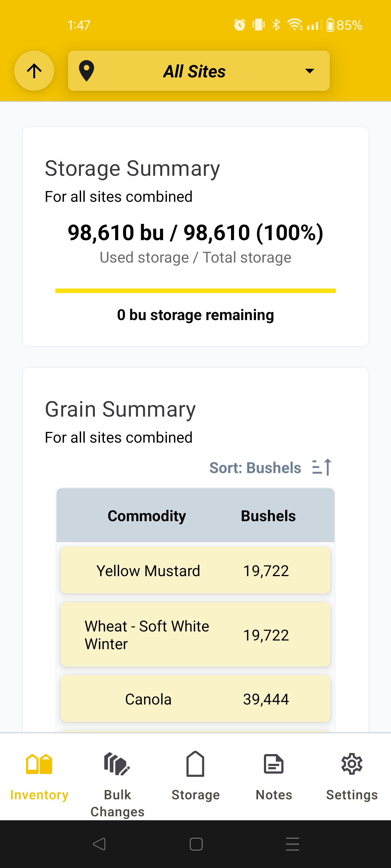Toggle sort direction arrow icon

[322, 467]
